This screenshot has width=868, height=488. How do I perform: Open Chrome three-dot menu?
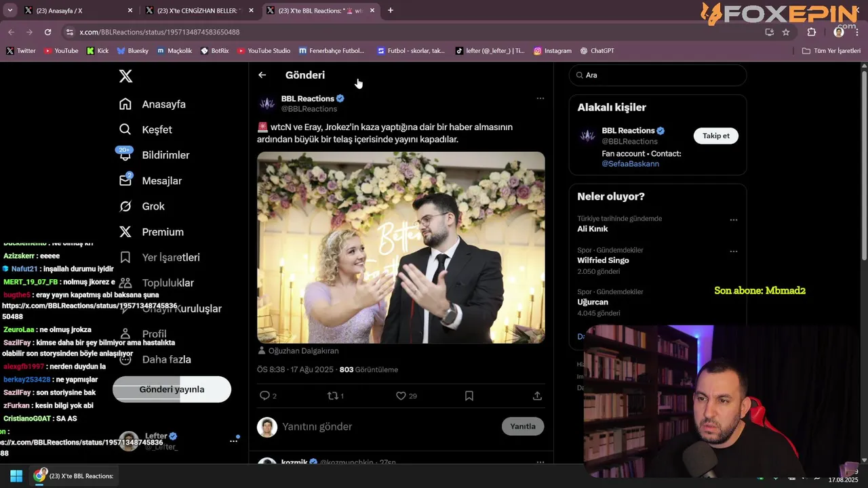[858, 32]
